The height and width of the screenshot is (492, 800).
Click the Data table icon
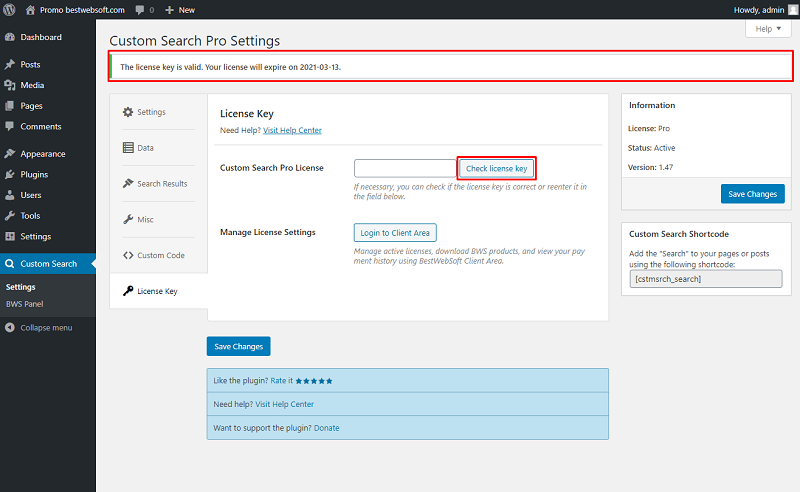coord(128,147)
